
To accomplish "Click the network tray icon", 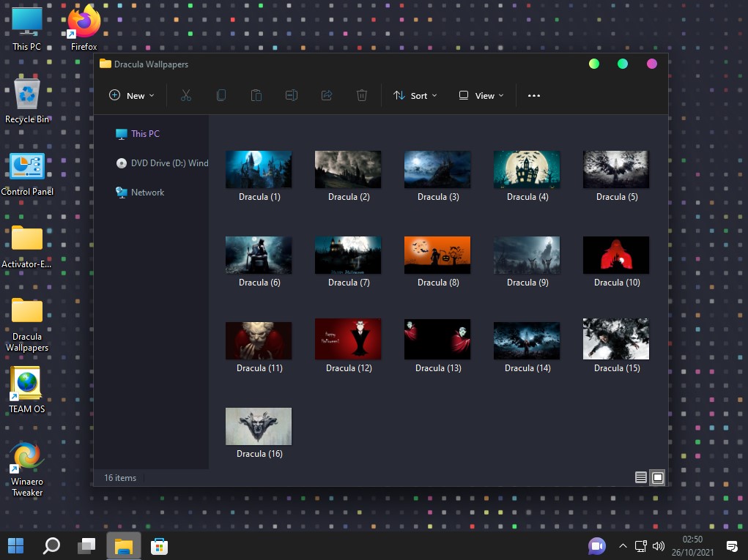I will point(640,546).
